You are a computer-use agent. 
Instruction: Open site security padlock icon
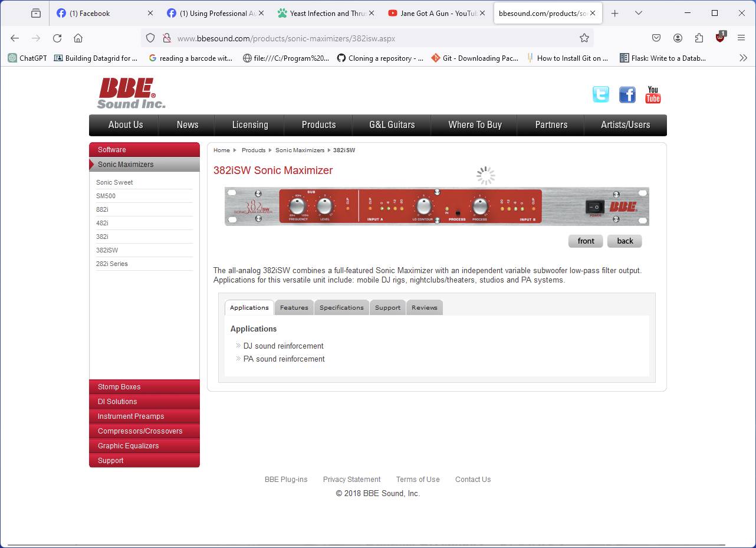(167, 38)
